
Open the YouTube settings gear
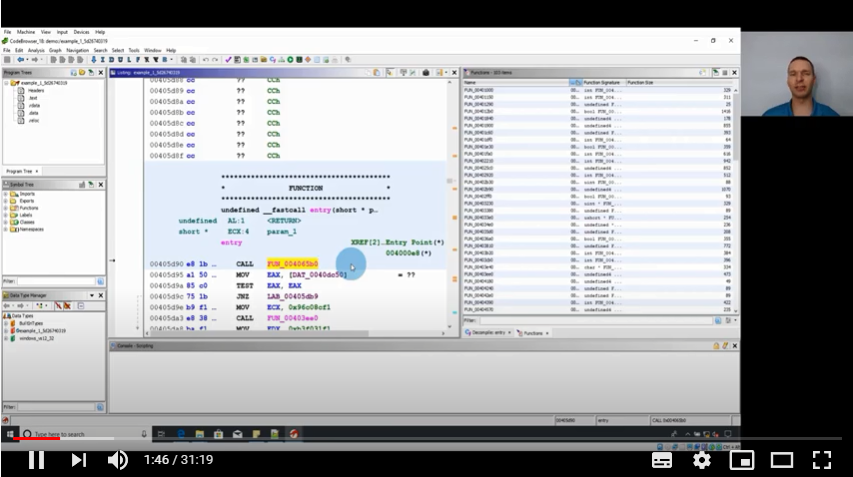702,460
